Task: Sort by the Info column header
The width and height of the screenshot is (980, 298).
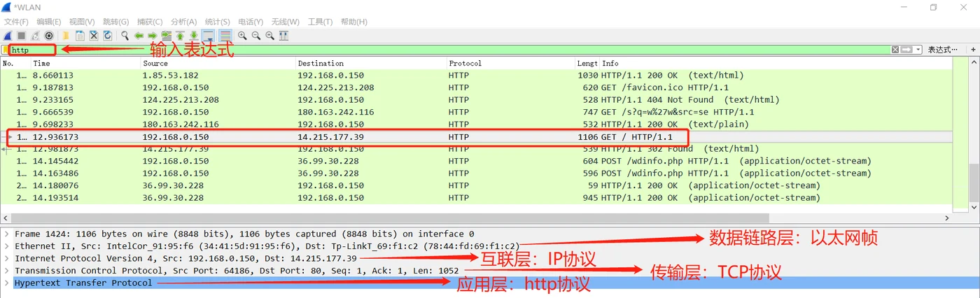Action: click(776, 63)
